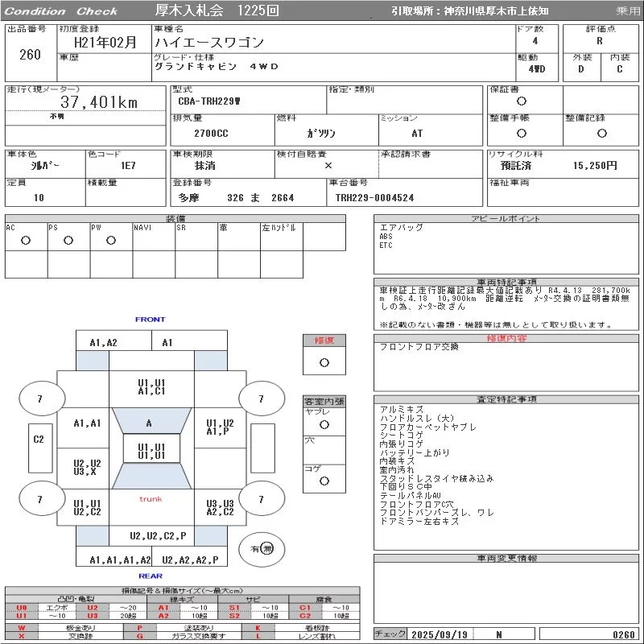
Task: Click chassis number TRH229-0004524
Action: [375, 197]
